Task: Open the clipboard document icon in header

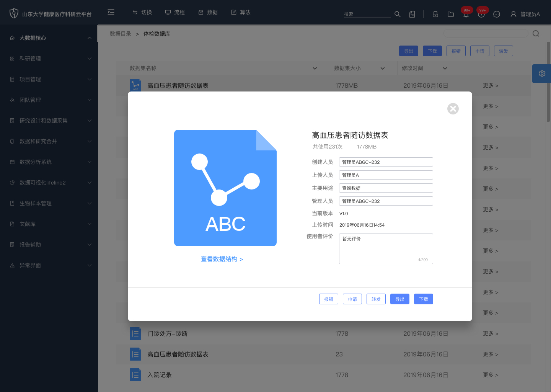Action: (412, 14)
